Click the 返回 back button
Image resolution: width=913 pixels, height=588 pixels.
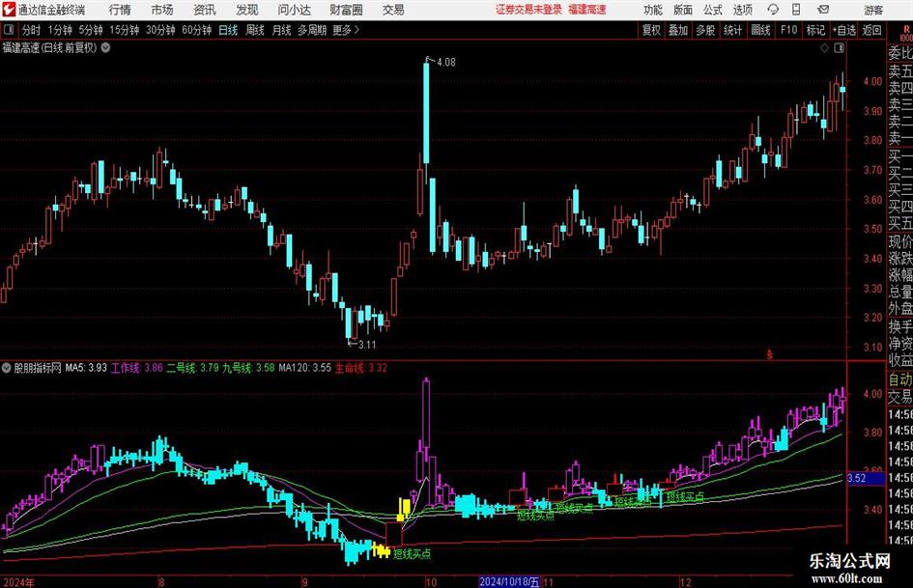(x=872, y=30)
